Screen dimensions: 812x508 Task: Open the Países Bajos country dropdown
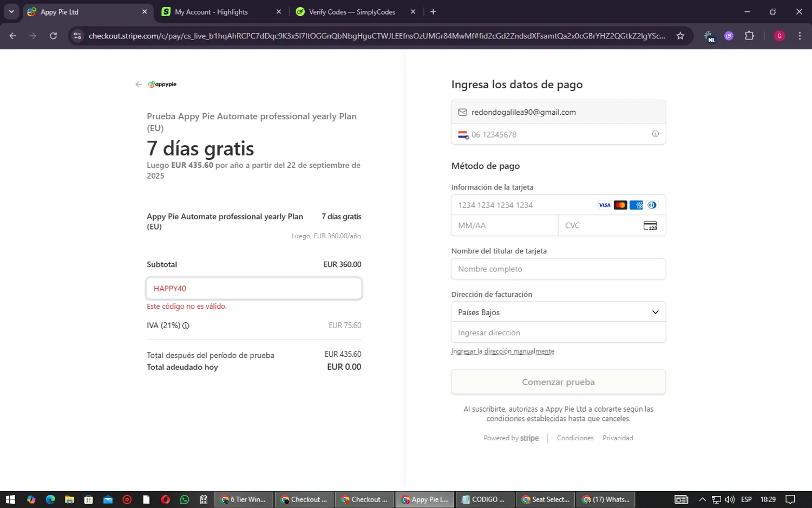tap(558, 312)
